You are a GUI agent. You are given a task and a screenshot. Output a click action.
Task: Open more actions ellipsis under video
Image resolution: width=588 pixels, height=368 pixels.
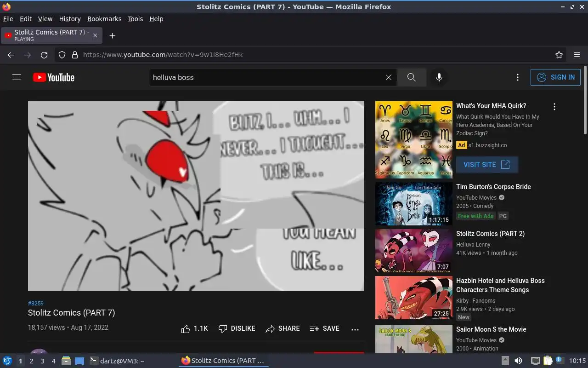point(355,329)
